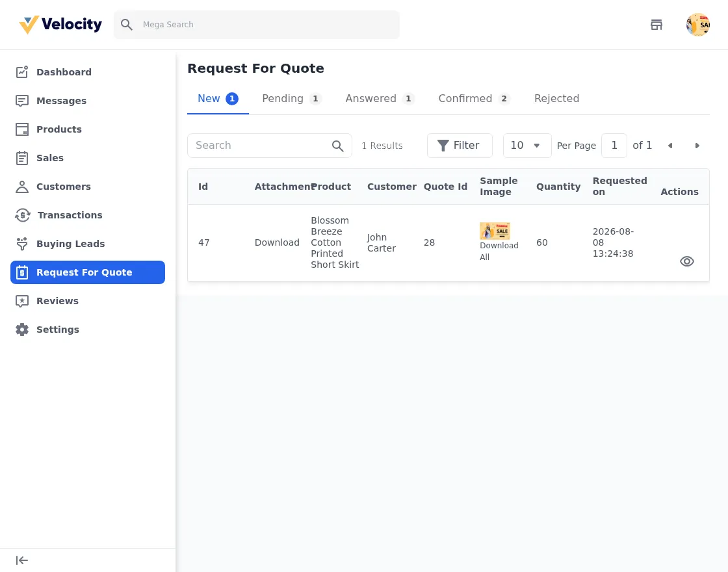
Task: Switch to the Confirmed tab
Action: pos(474,99)
